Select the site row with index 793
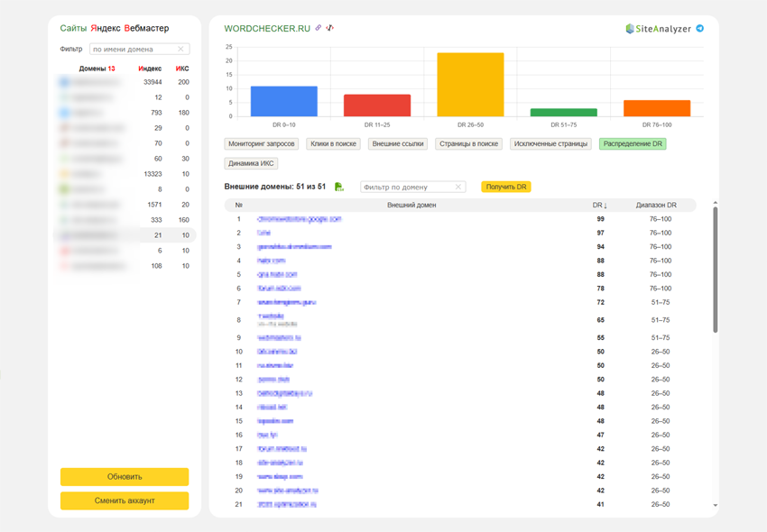 point(125,113)
